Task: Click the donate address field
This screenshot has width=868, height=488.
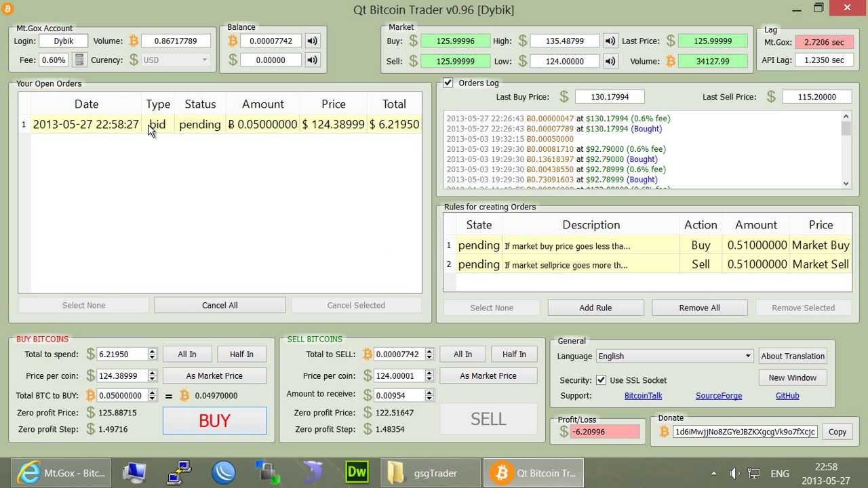Action: click(x=745, y=432)
